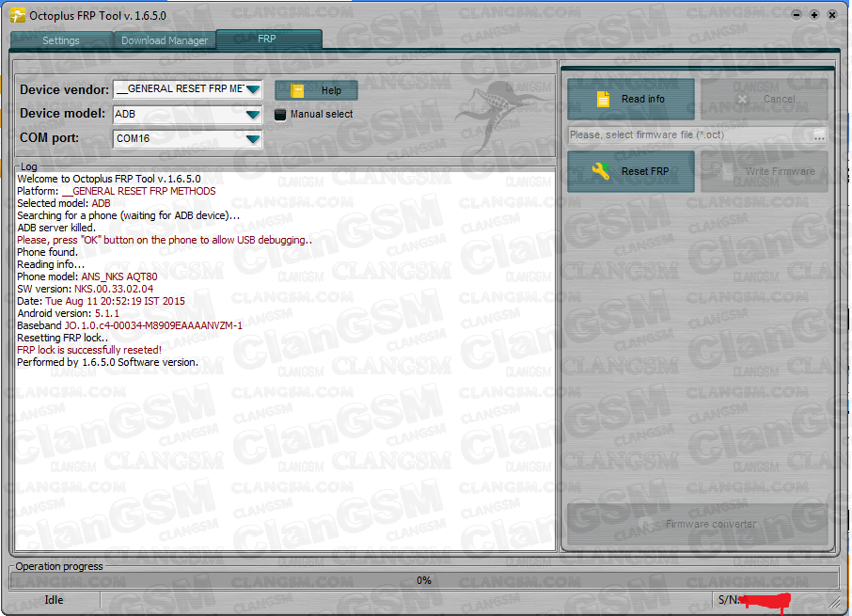Click the S/N status bar entry
This screenshot has width=852, height=616.
753,600
